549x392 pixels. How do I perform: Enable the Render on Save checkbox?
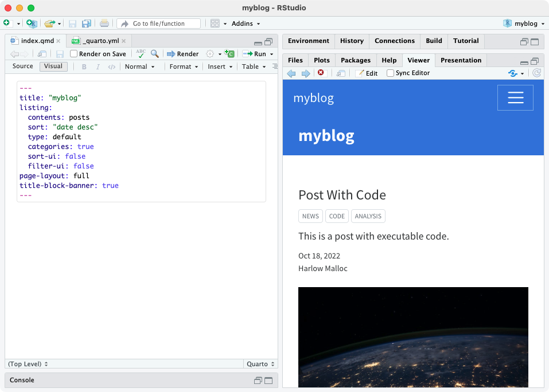pos(74,54)
